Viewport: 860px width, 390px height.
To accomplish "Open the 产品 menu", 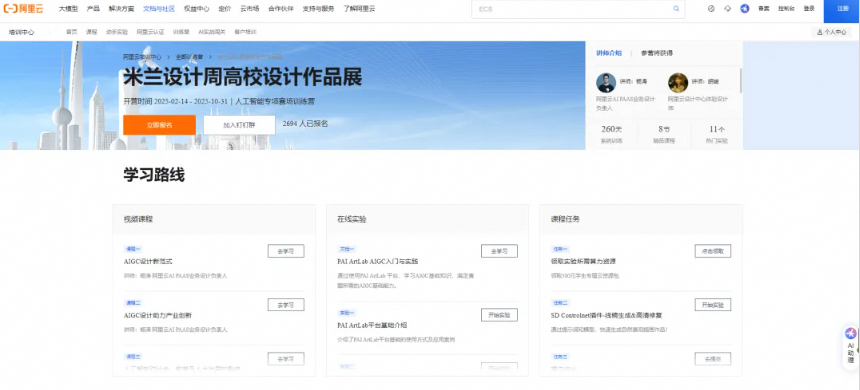I will point(93,9).
